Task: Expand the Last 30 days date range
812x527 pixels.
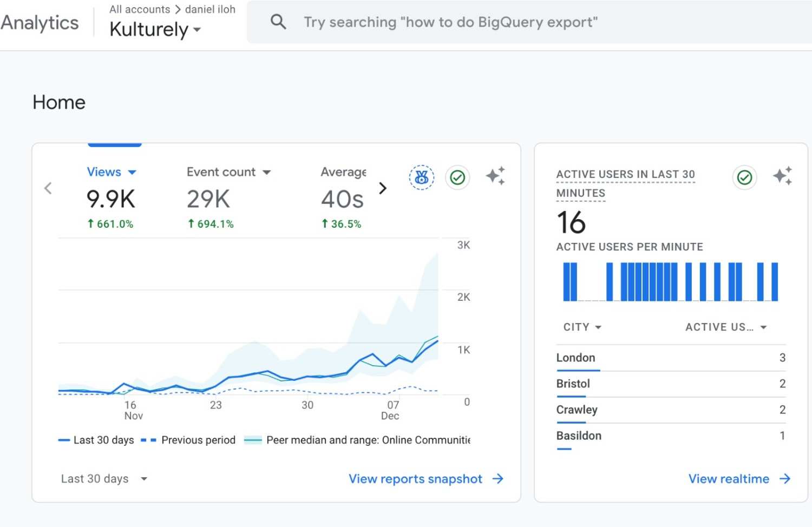Action: (104, 479)
